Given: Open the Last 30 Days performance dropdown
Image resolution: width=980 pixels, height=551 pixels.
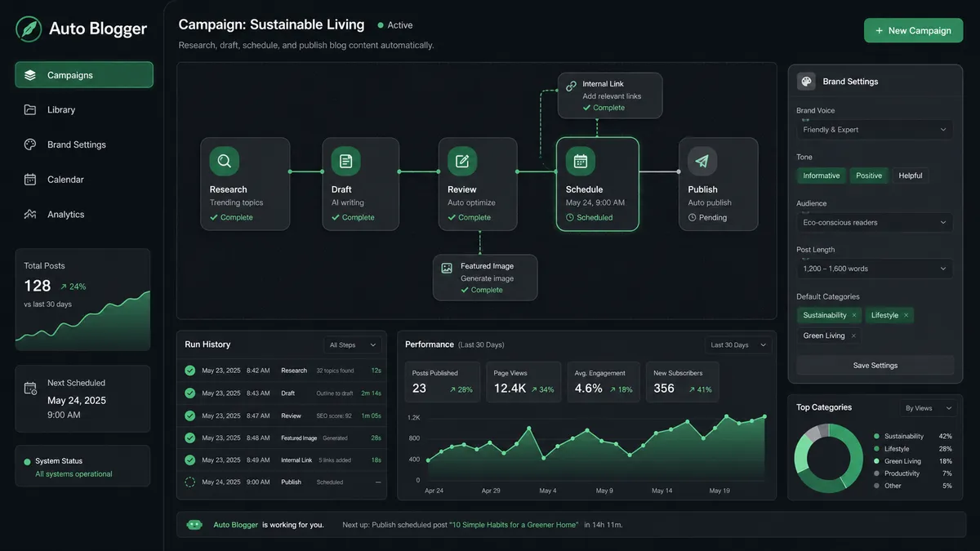Looking at the screenshot, I should [737, 345].
